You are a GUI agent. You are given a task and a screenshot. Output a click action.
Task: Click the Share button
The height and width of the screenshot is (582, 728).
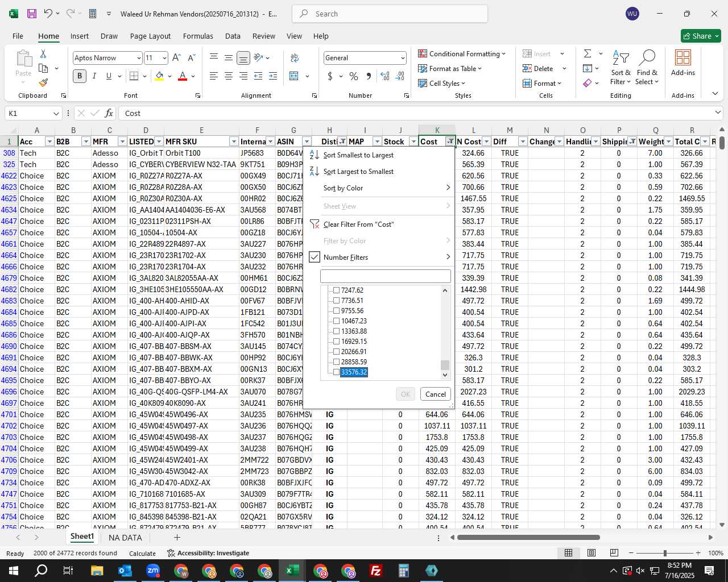click(x=701, y=36)
